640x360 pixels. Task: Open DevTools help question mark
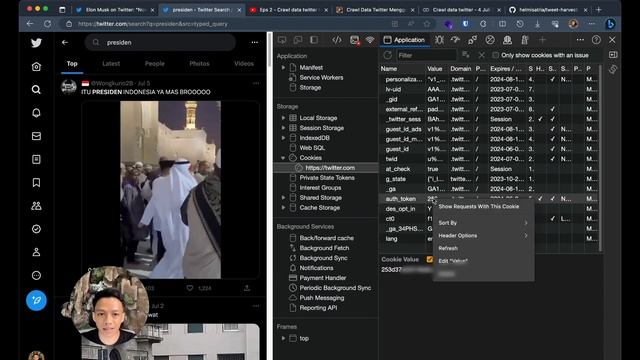tap(596, 40)
